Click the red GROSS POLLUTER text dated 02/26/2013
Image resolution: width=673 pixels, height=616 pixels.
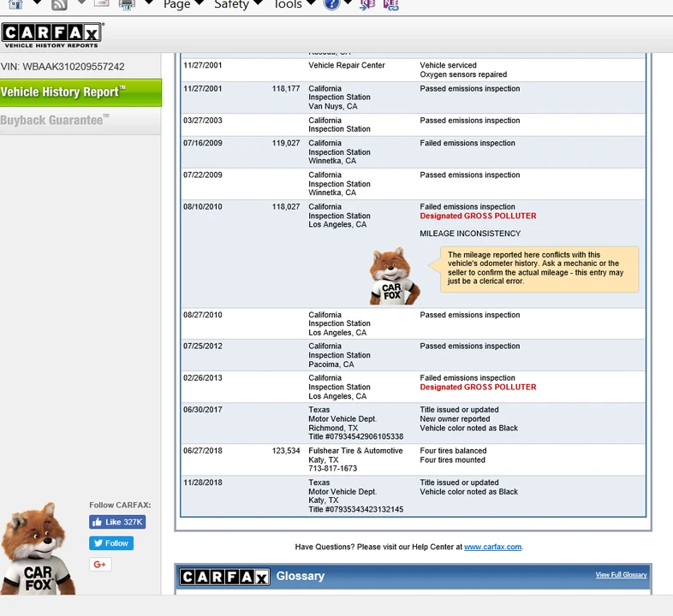(478, 387)
